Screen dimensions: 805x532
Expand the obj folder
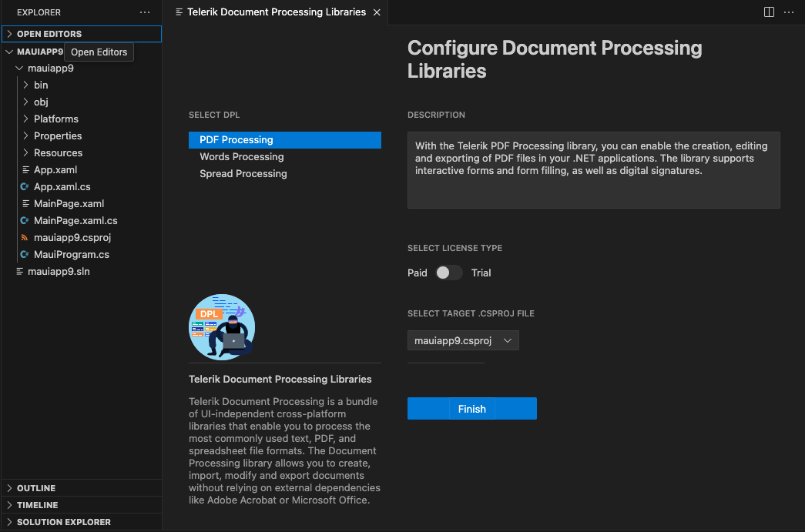coord(25,102)
